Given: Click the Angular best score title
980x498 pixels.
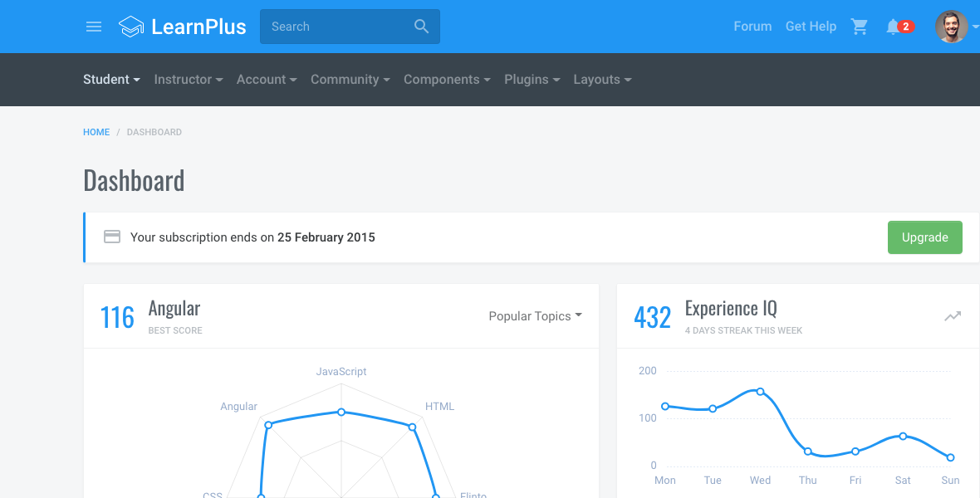Looking at the screenshot, I should click(x=174, y=308).
